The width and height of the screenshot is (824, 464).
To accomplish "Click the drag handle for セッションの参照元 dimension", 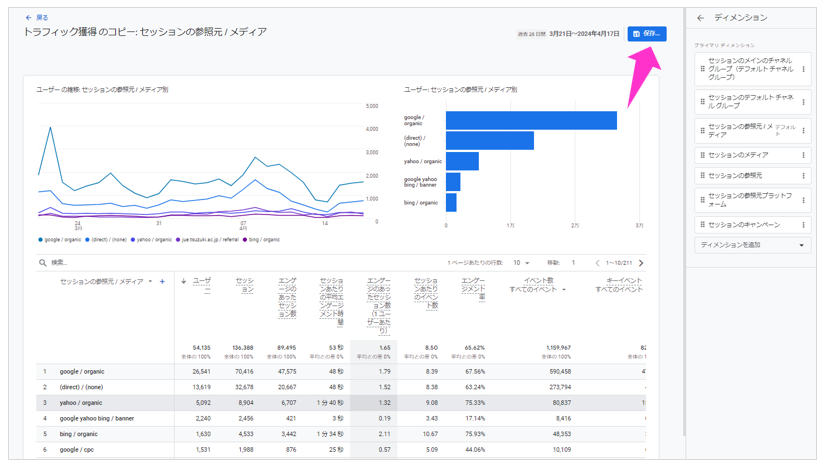I will pos(703,175).
